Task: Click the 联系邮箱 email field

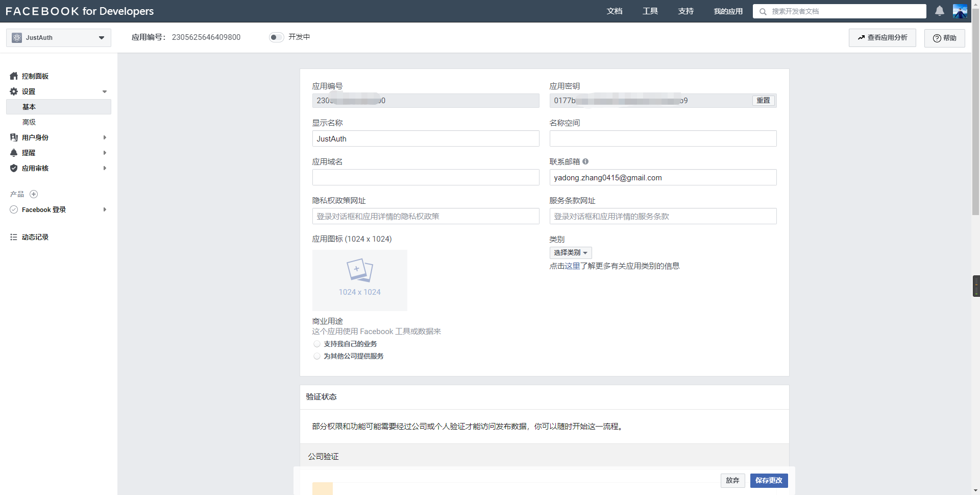Action: 663,177
